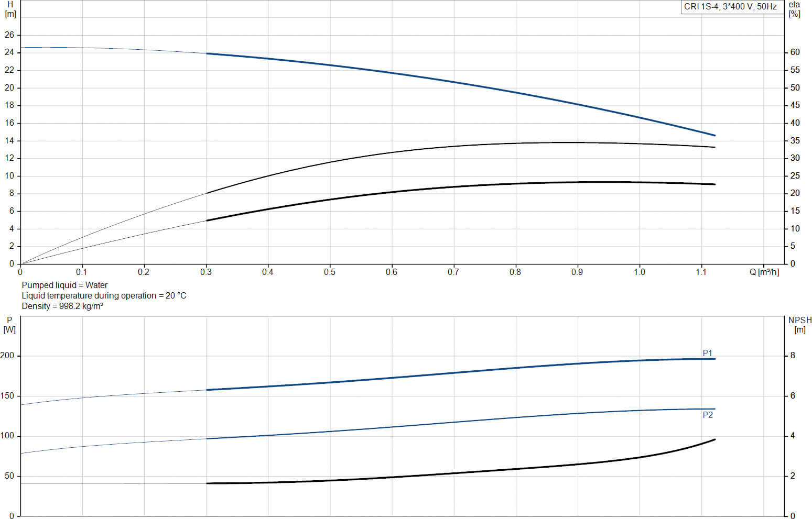This screenshot has width=812, height=519.
Task: Click the 'Pumped liquid = Water' text
Action: pos(64,285)
